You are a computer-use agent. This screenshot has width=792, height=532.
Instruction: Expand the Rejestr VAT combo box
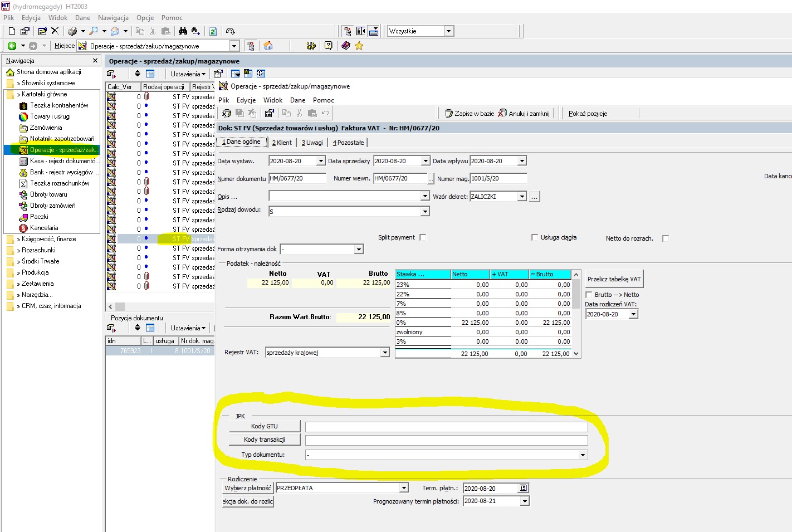pos(385,353)
